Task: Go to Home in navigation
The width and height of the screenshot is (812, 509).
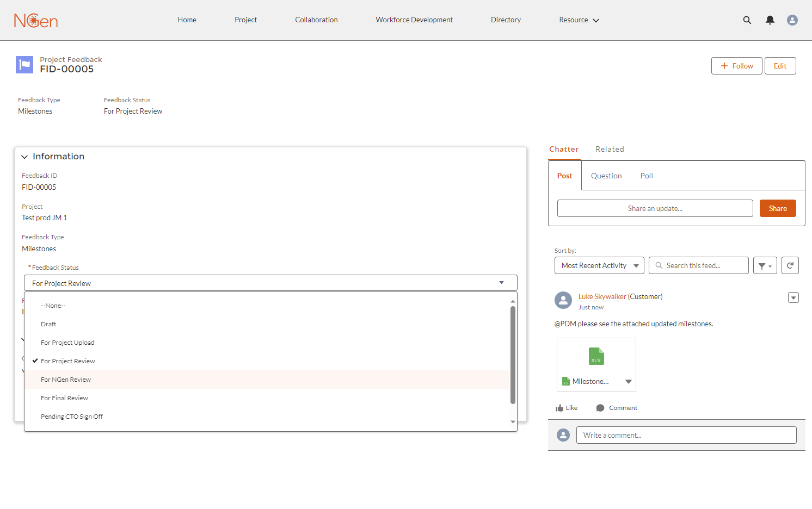Action: (x=187, y=20)
